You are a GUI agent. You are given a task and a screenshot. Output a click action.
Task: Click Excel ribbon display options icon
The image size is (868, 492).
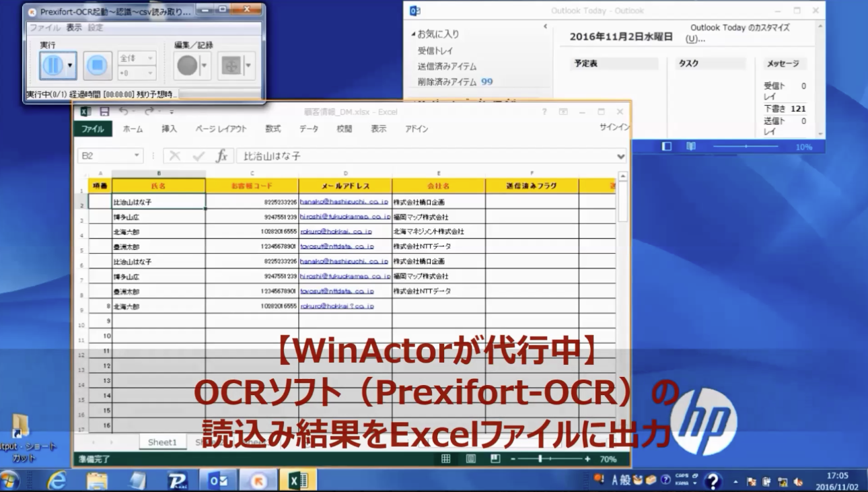(x=563, y=112)
